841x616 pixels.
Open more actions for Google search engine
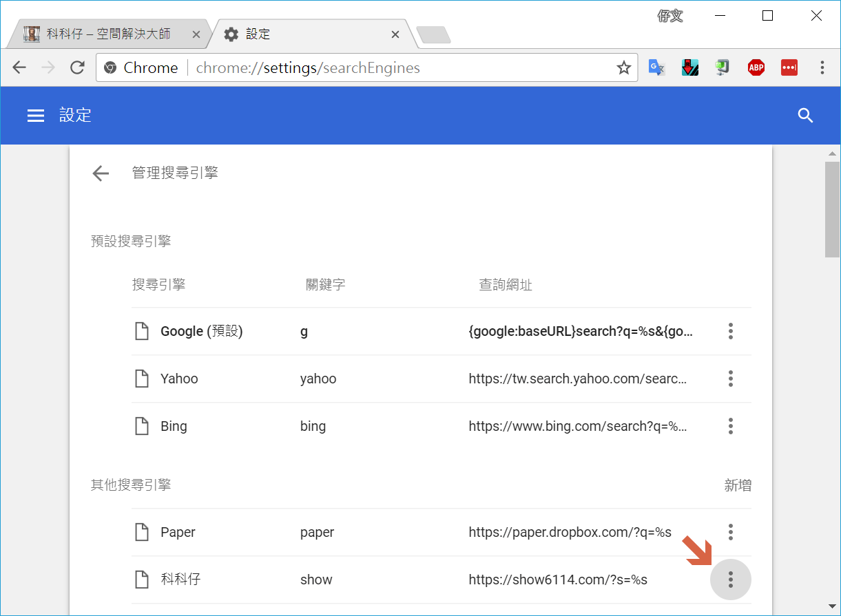[x=730, y=331]
